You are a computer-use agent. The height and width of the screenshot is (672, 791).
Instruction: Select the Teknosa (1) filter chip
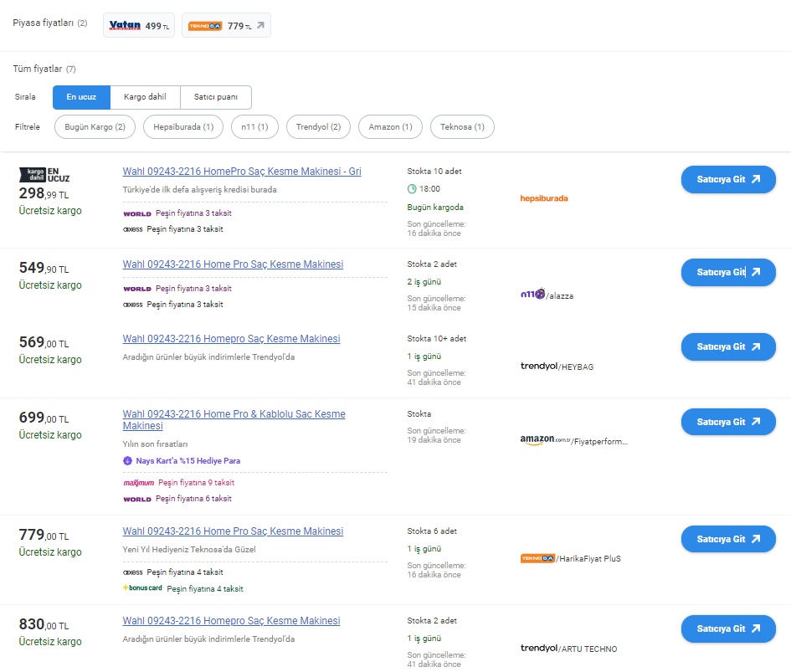(x=462, y=126)
